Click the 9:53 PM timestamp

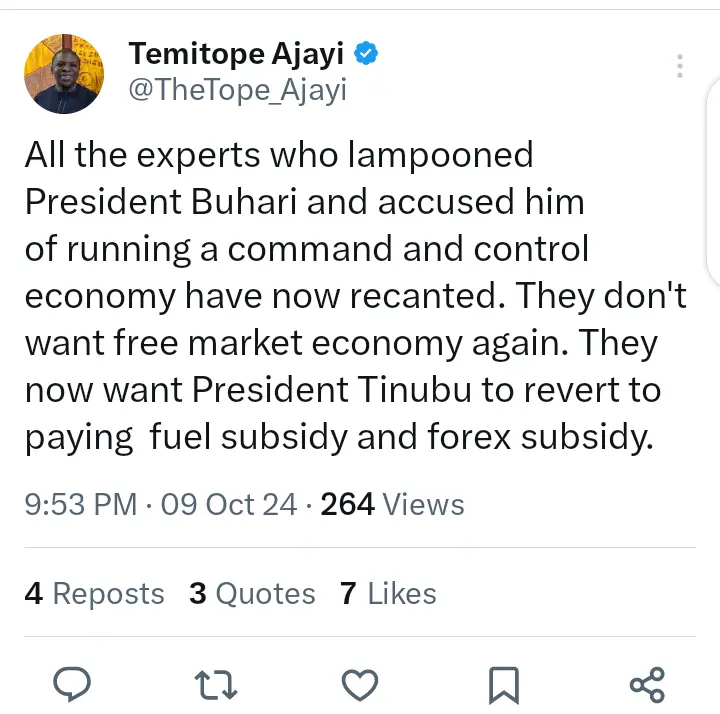[80, 505]
